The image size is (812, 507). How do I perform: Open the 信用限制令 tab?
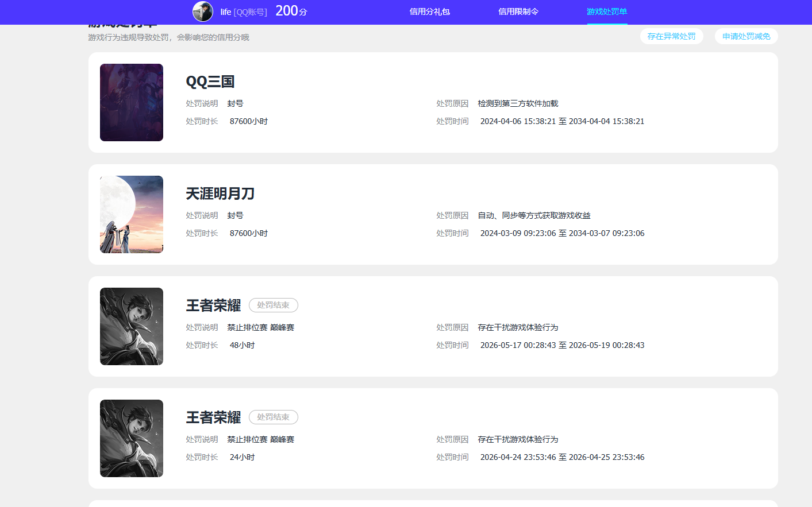pos(518,11)
